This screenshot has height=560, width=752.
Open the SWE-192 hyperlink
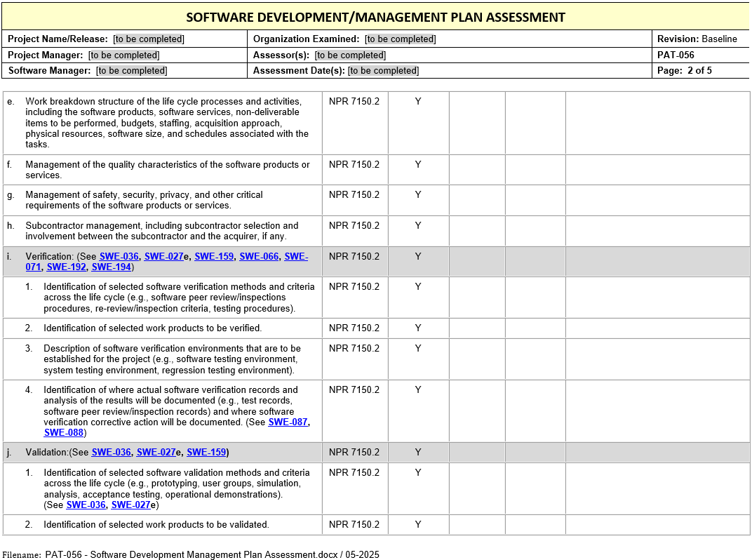coord(67,267)
